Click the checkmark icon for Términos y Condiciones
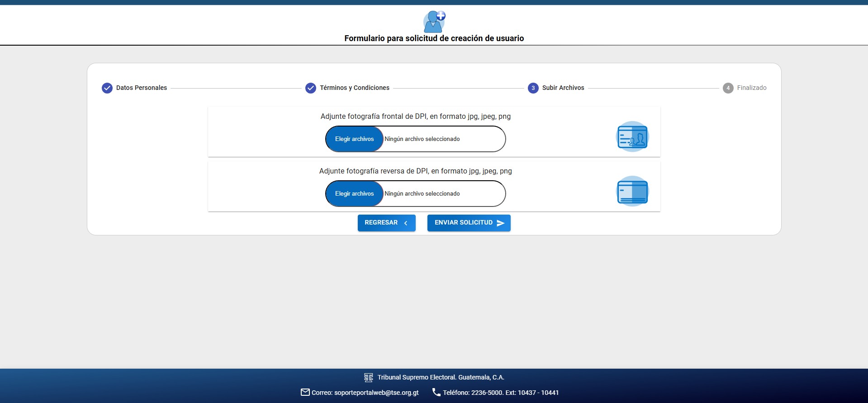The width and height of the screenshot is (868, 403). click(311, 88)
